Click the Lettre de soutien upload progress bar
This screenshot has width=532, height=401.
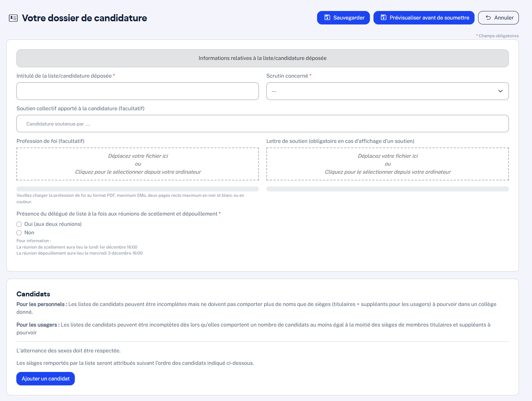(x=387, y=189)
